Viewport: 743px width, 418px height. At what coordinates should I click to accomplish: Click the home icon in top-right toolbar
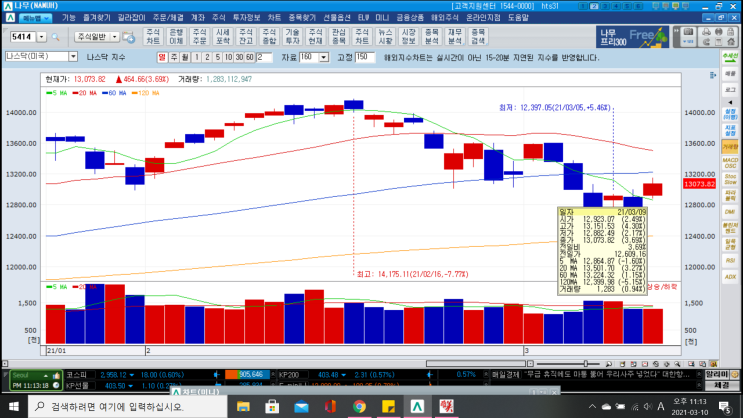731,42
